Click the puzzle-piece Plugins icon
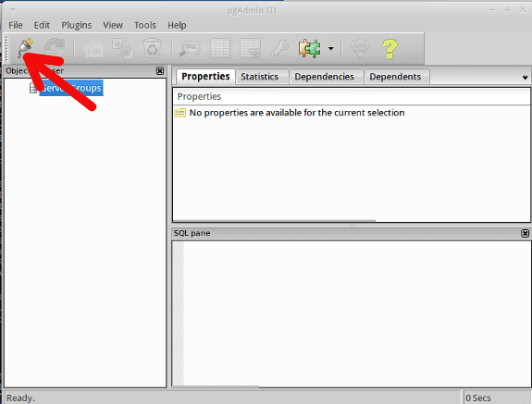The width and height of the screenshot is (532, 404). [309, 48]
